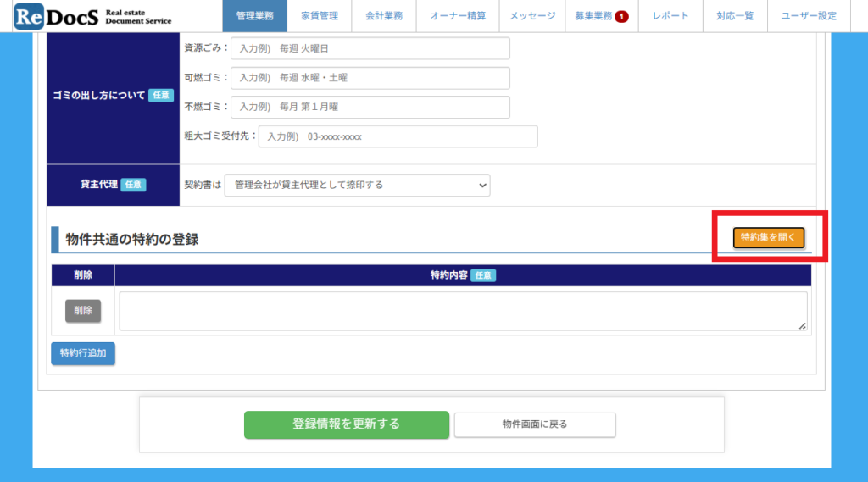The image size is (868, 482).
Task: Open the 対応一覧 tab
Action: 735,16
